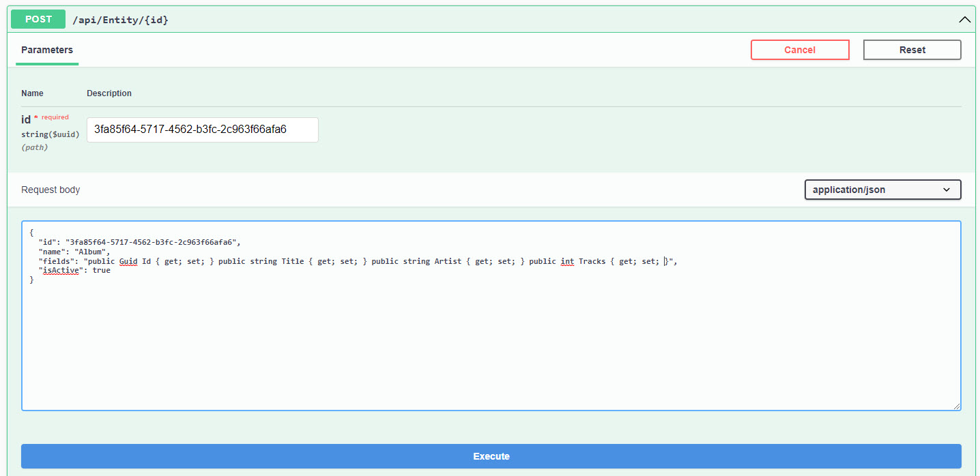
Task: Select the id UUID input field
Action: point(202,130)
